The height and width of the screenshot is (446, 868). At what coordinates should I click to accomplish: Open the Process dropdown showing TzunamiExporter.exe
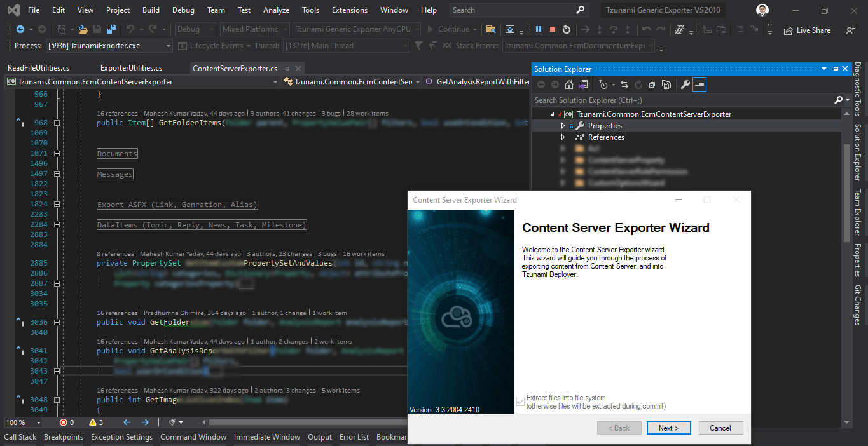(109, 46)
